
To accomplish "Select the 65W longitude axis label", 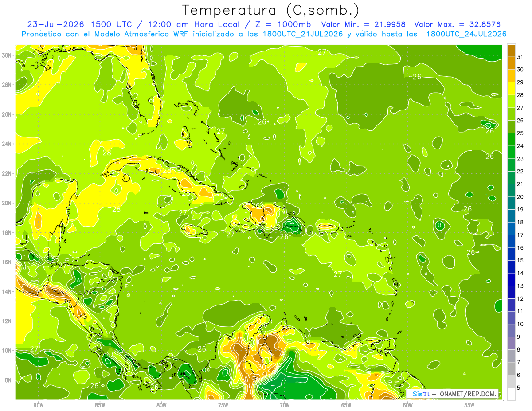I will click(346, 405).
